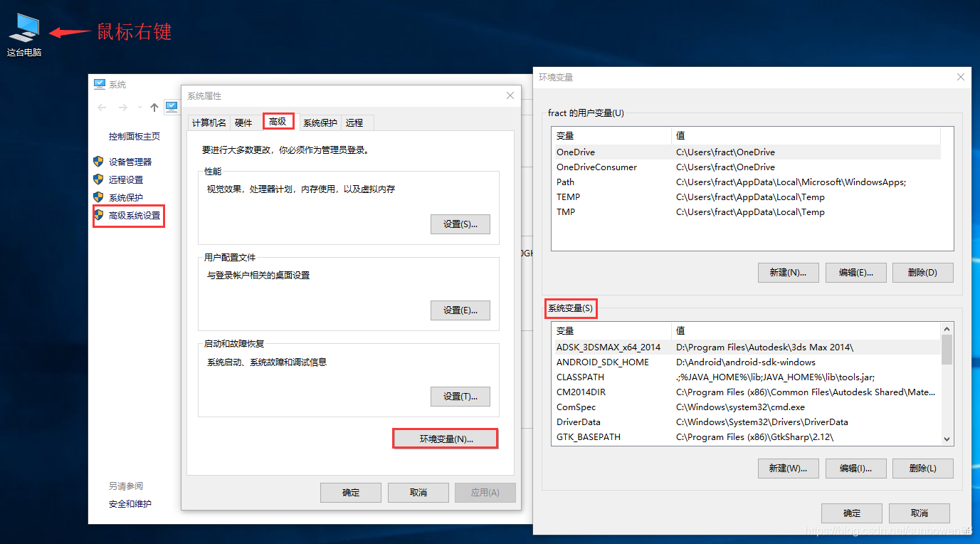
Task: Confirm 系统属性 with 确定
Action: (351, 493)
